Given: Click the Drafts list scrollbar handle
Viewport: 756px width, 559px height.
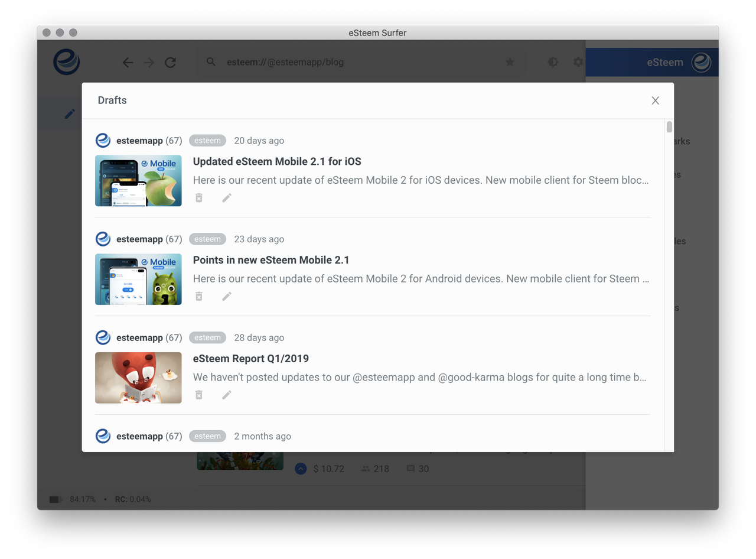Looking at the screenshot, I should pos(669,127).
